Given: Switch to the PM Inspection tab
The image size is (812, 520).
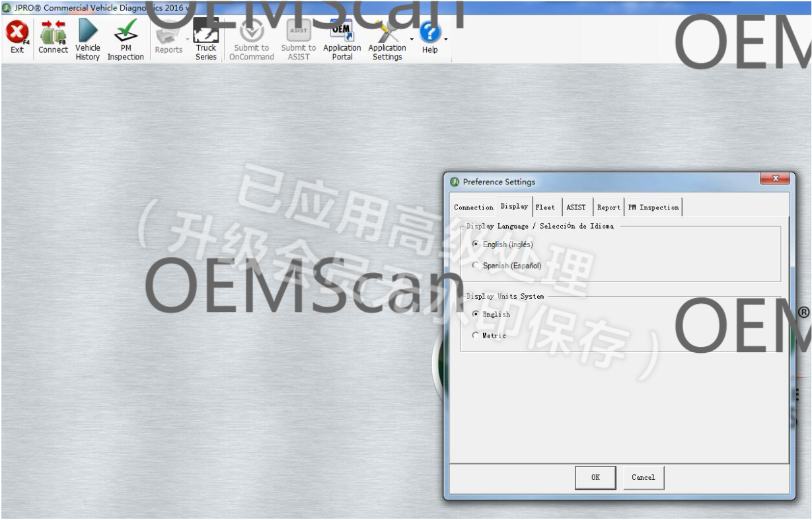Looking at the screenshot, I should pyautogui.click(x=653, y=207).
